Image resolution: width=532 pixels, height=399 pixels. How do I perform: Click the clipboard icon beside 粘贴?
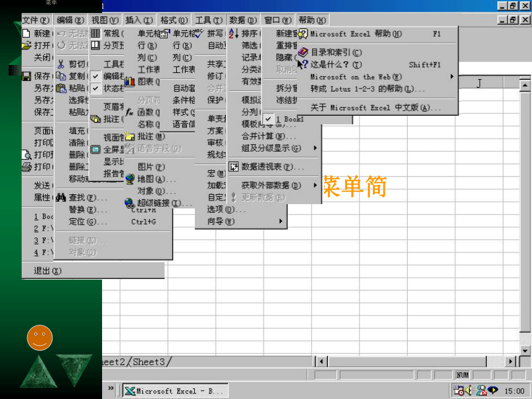coord(61,88)
